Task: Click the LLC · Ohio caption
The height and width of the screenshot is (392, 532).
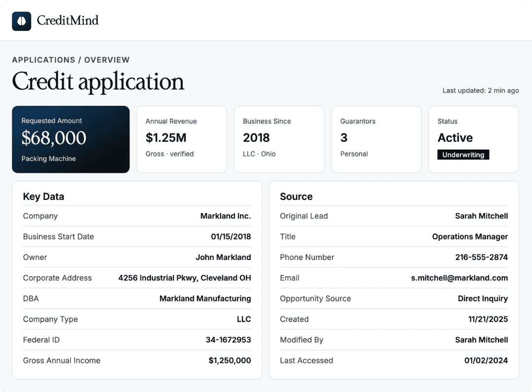Action: 259,154
